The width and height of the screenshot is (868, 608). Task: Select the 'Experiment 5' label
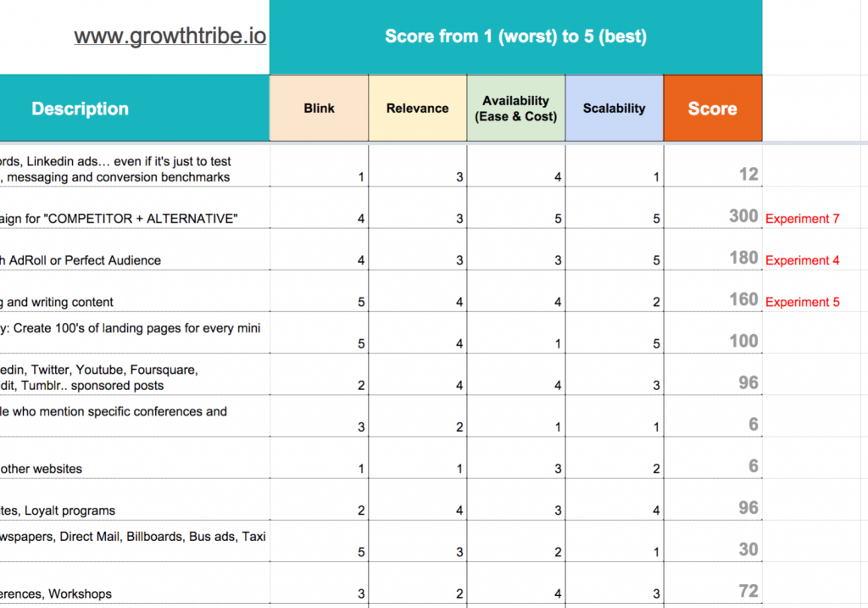pos(802,303)
